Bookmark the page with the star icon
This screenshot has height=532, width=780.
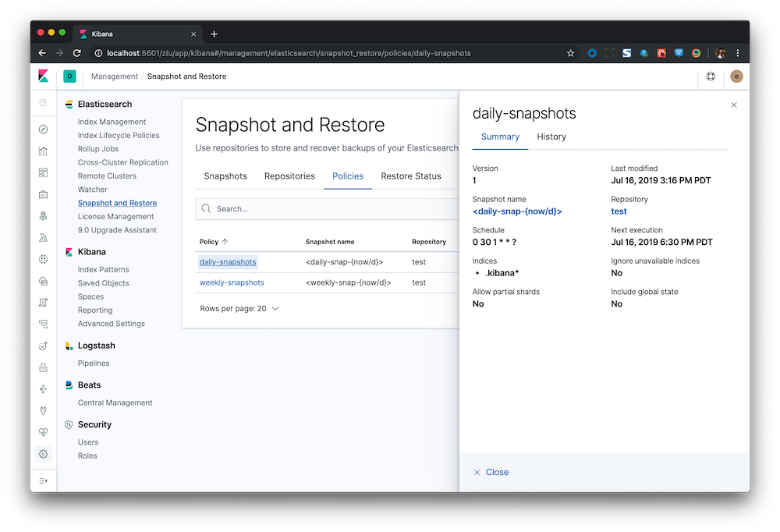(571, 53)
